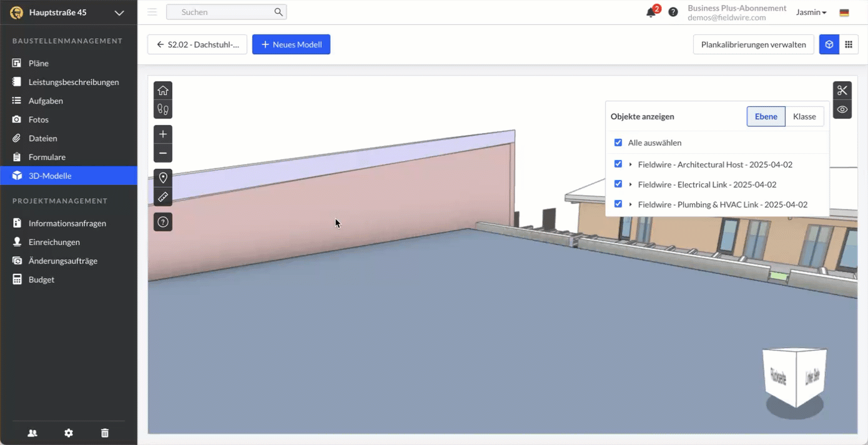Image resolution: width=868 pixels, height=445 pixels.
Task: Open the Jasmin user menu
Action: click(x=811, y=12)
